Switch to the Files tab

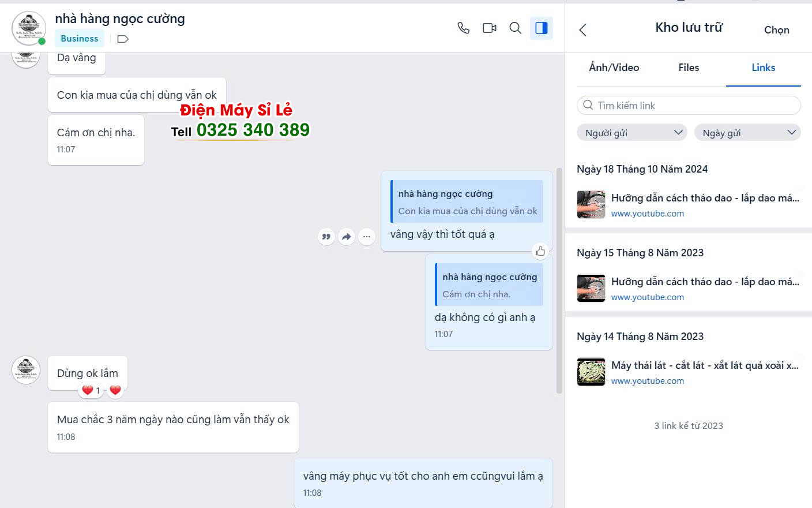[x=689, y=68]
